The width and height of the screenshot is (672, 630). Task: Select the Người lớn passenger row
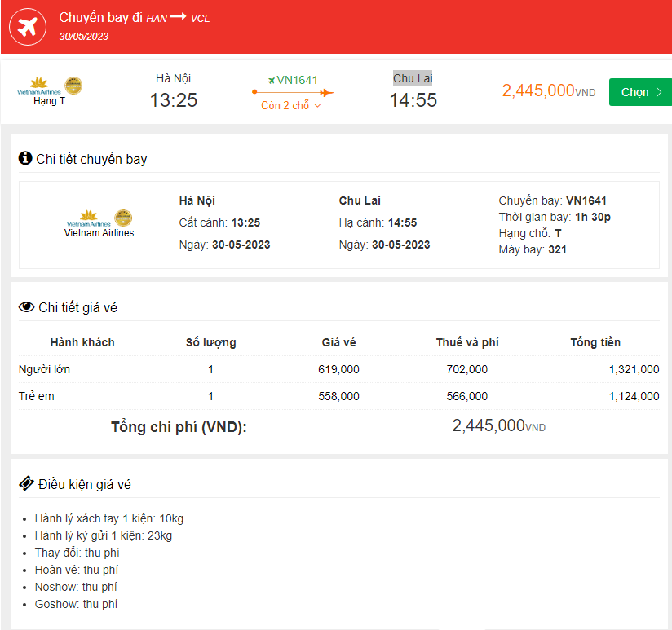tap(44, 369)
